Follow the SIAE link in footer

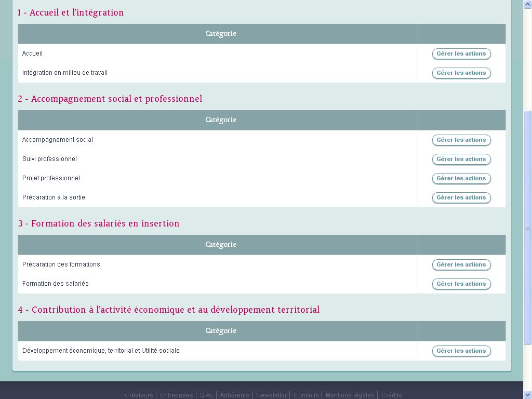[206, 395]
